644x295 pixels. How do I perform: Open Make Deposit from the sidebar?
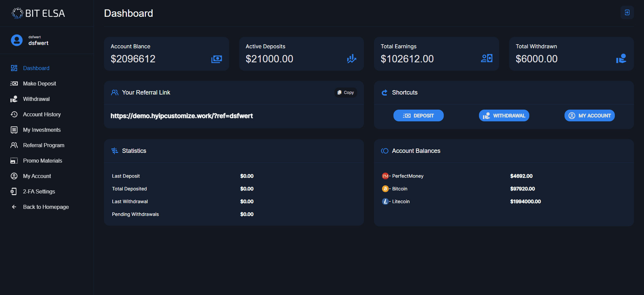(40, 83)
